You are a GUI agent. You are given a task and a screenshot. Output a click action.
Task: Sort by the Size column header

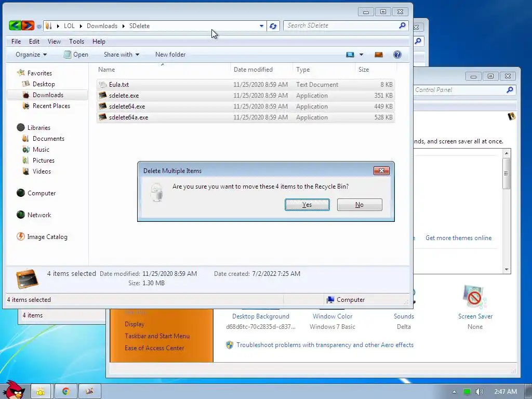(x=364, y=70)
